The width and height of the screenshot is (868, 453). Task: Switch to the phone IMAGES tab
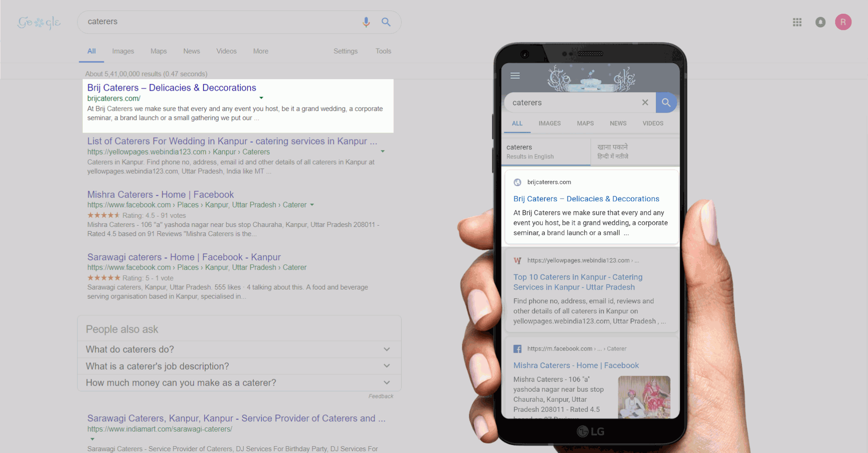550,124
